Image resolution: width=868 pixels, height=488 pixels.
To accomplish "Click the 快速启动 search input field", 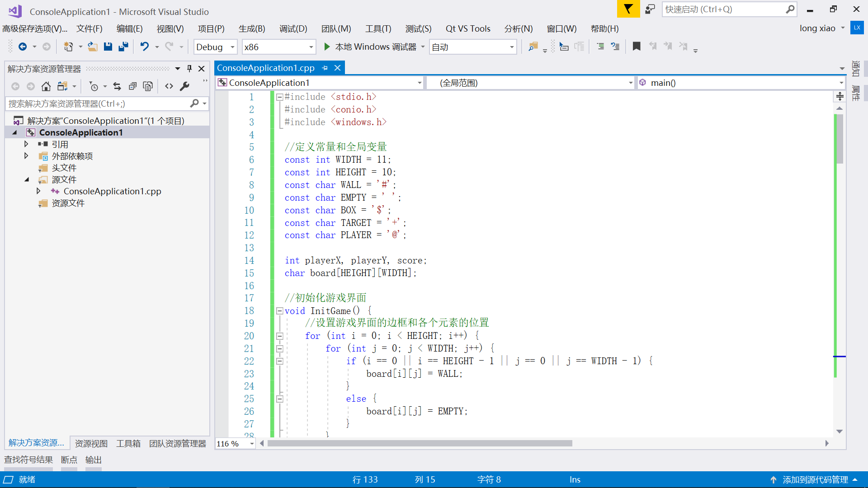I will point(723,9).
